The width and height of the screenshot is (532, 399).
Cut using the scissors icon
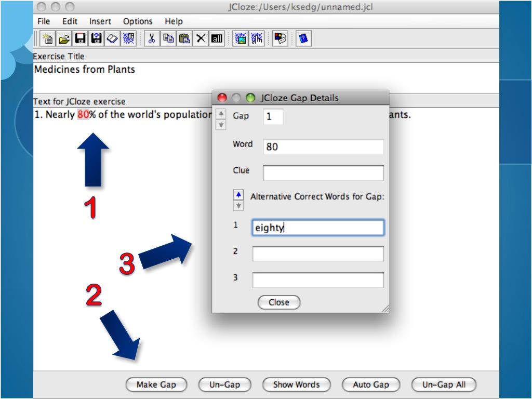click(152, 38)
